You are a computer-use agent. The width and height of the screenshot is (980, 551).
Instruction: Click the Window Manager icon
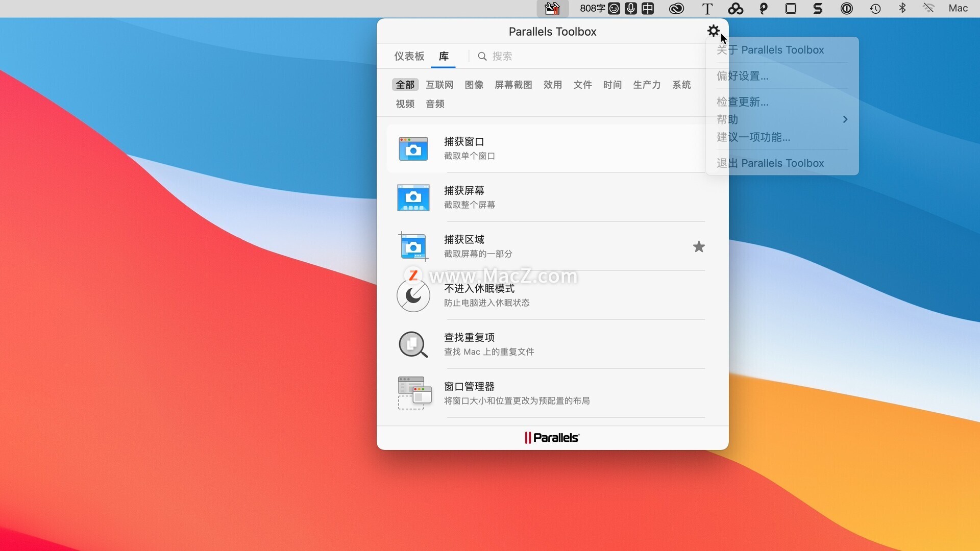[x=414, y=393]
